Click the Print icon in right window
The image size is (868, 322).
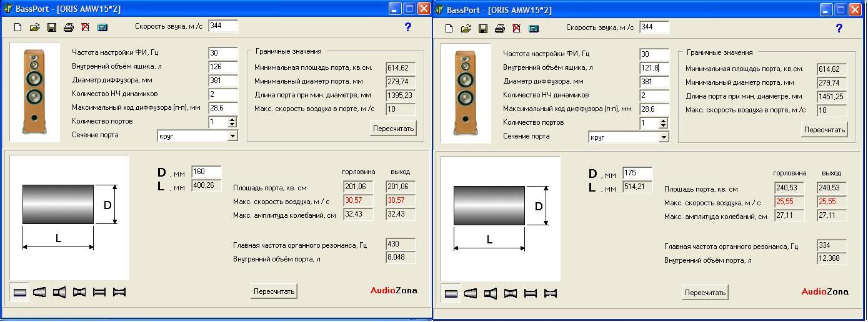pos(500,29)
